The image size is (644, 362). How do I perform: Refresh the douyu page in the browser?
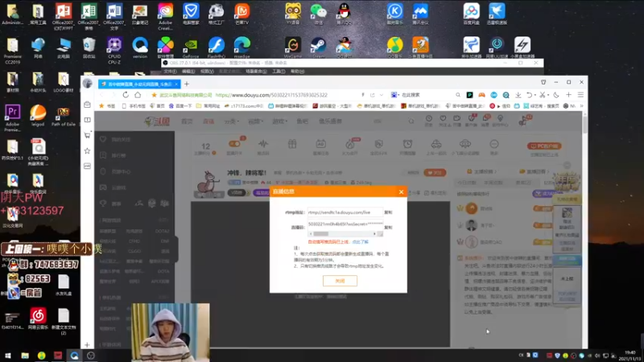[x=126, y=95]
